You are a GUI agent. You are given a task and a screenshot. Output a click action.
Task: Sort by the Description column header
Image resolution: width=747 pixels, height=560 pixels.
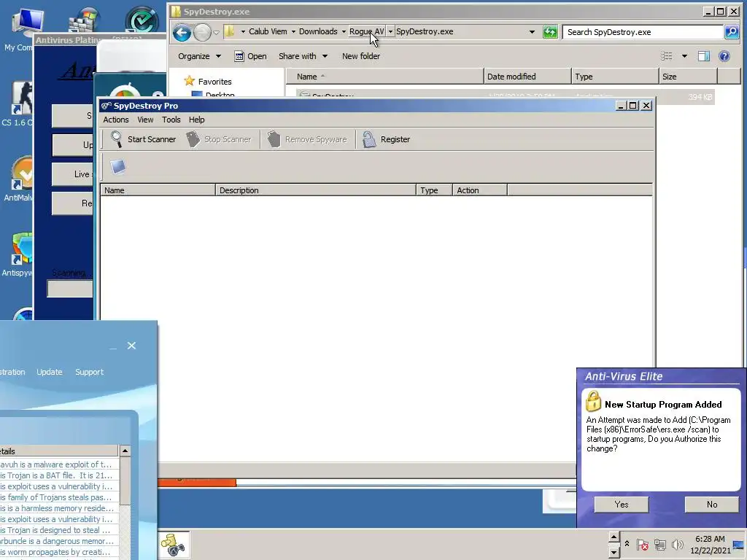(316, 190)
